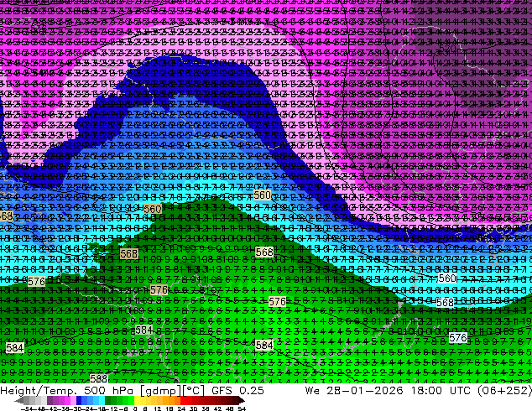Select the dark blue swatch in the legend
532x411 pixels.
coord(79,401)
